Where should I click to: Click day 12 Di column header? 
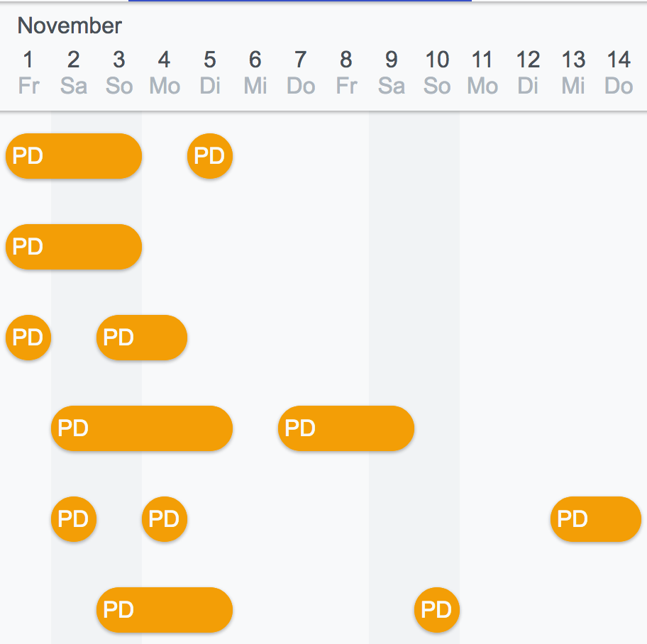pyautogui.click(x=528, y=72)
